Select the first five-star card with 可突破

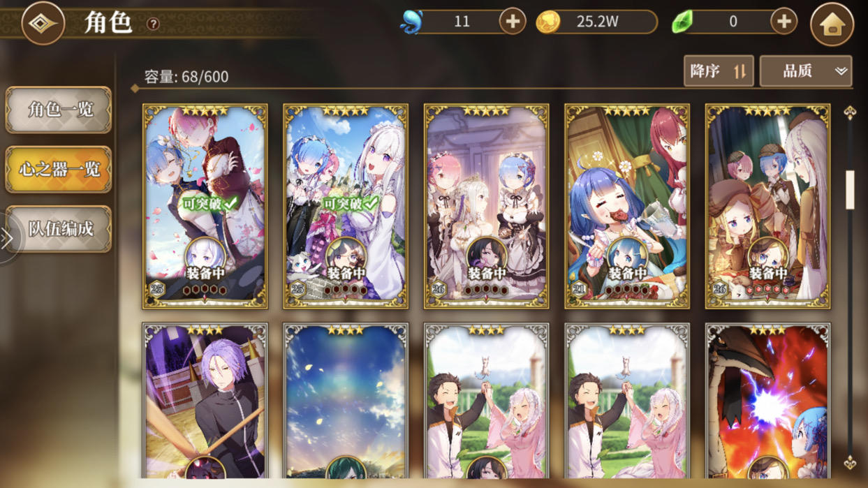[205, 207]
